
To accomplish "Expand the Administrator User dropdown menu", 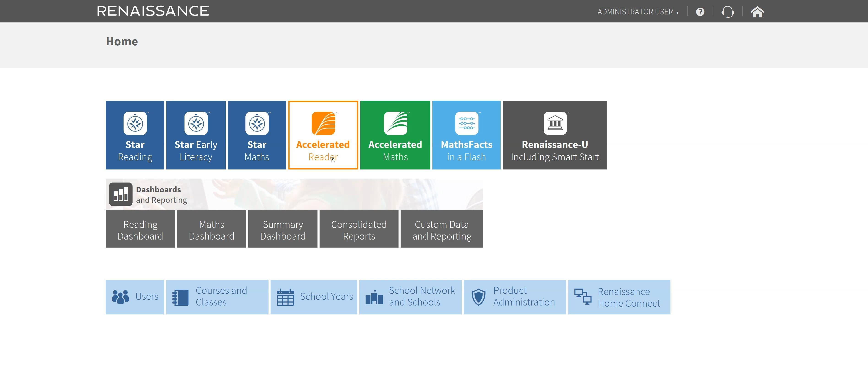I will [638, 12].
